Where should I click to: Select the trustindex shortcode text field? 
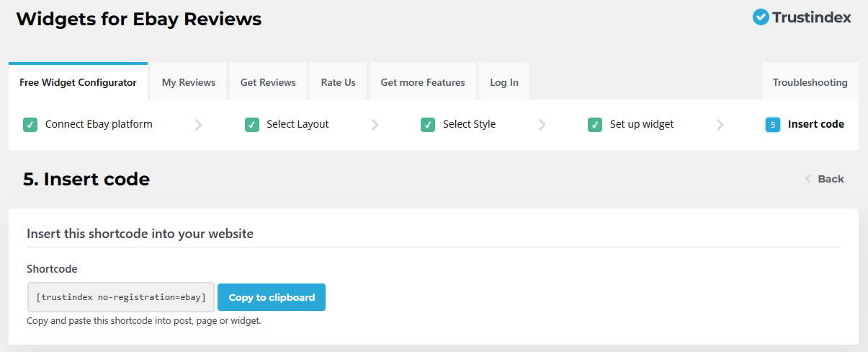click(120, 297)
